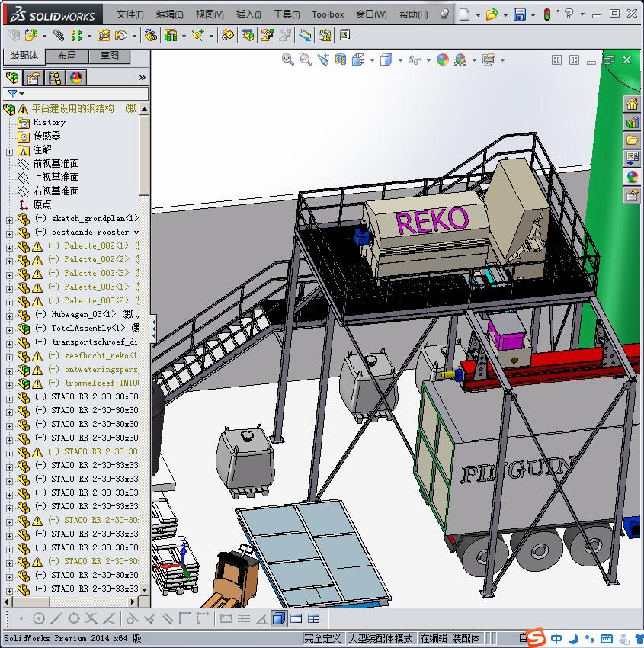Click the Help question mark icon
Screen dimensions: 644x648
coord(569,14)
